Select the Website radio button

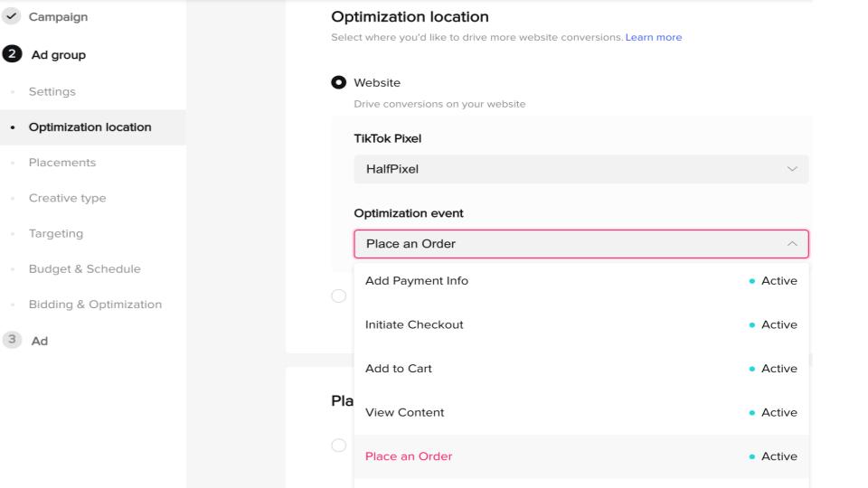339,82
